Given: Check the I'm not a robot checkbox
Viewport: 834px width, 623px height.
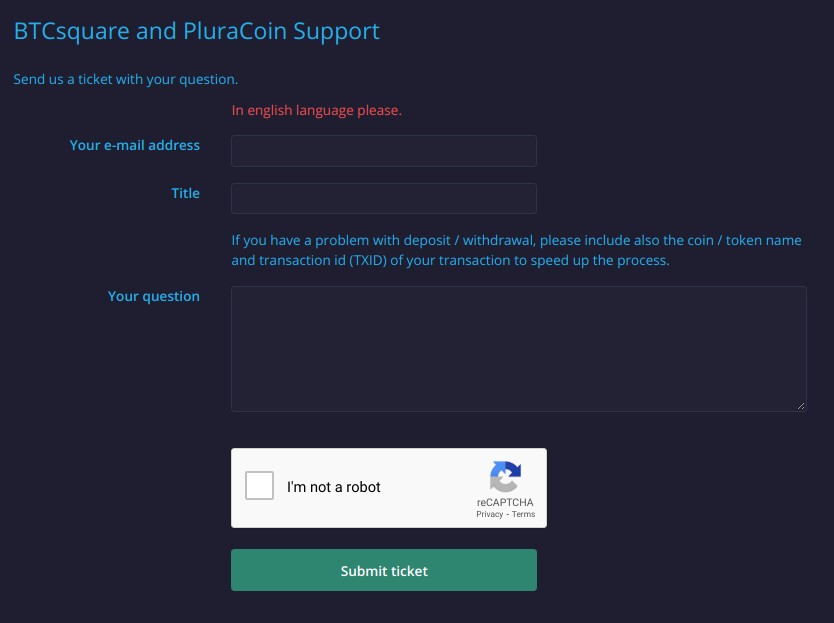Looking at the screenshot, I should (260, 485).
